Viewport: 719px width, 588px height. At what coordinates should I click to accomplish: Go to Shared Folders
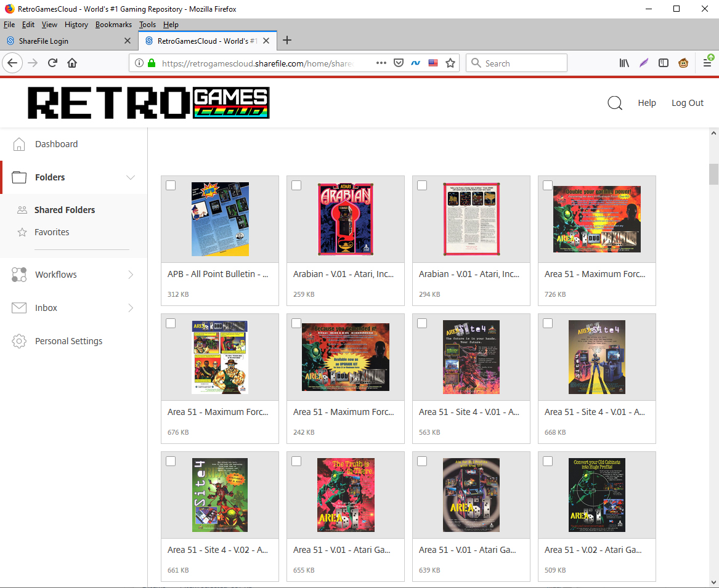click(65, 210)
